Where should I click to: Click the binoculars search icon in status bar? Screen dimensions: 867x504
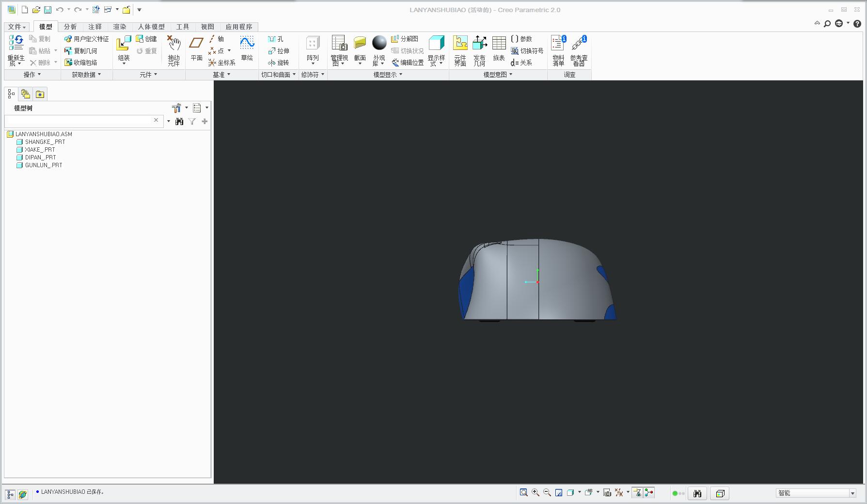point(697,493)
